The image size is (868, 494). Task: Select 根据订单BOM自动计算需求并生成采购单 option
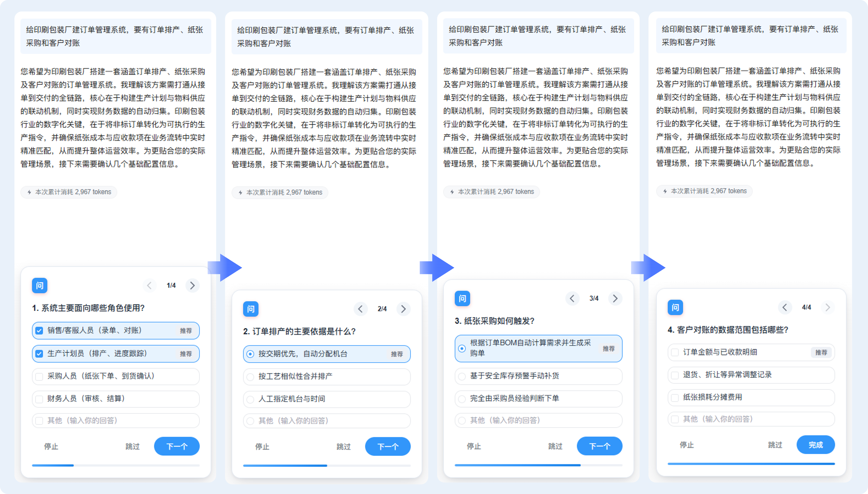[x=538, y=348]
